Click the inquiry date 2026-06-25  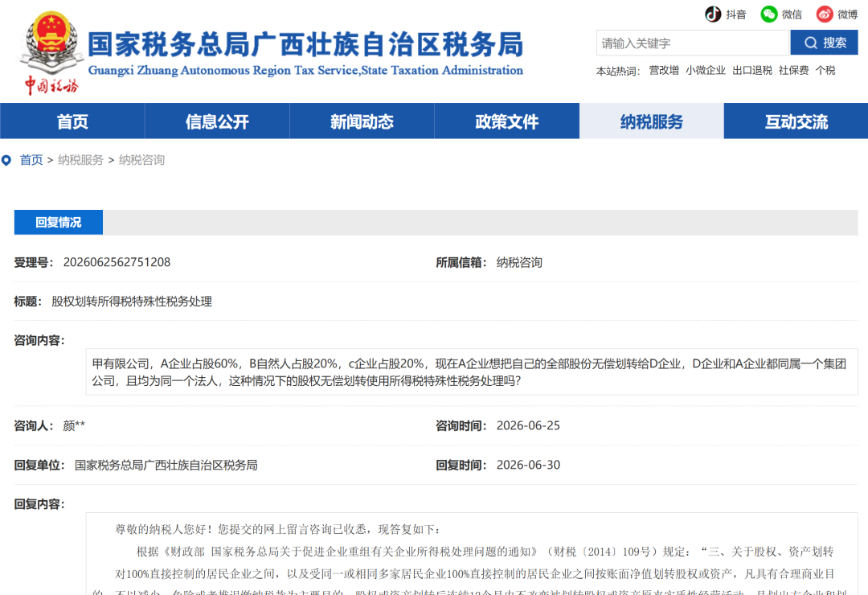click(528, 425)
